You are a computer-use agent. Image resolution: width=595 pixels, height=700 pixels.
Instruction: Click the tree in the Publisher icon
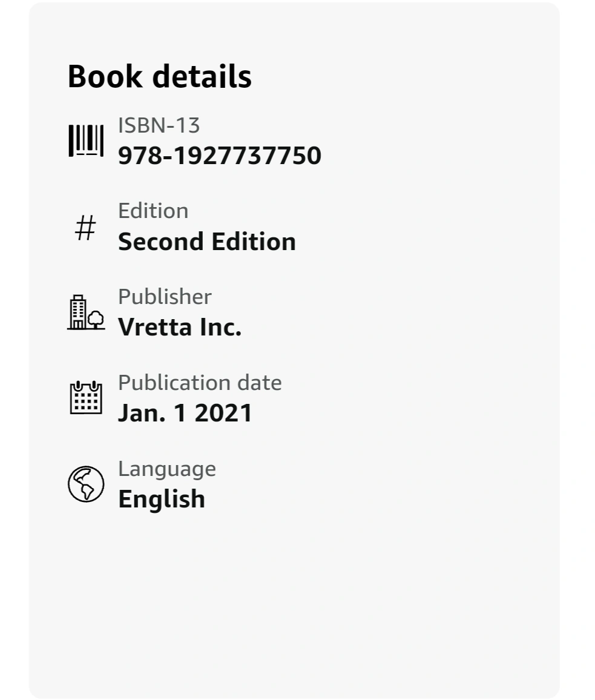click(x=96, y=320)
